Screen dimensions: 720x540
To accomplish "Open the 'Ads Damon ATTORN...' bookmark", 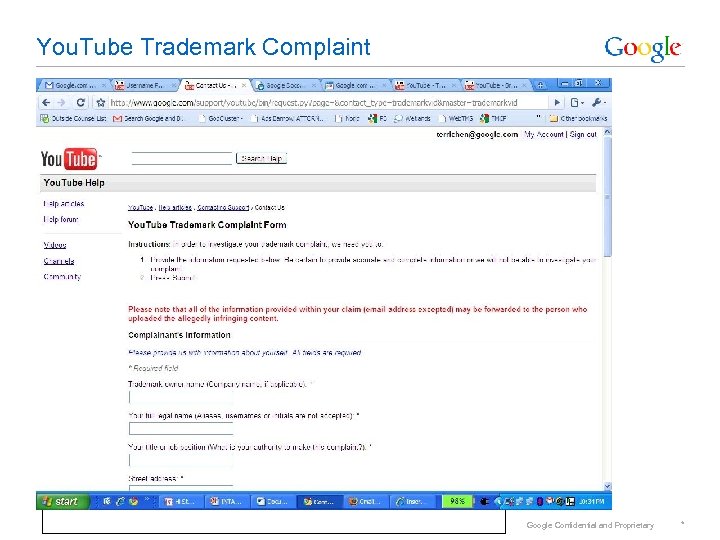I will point(287,118).
